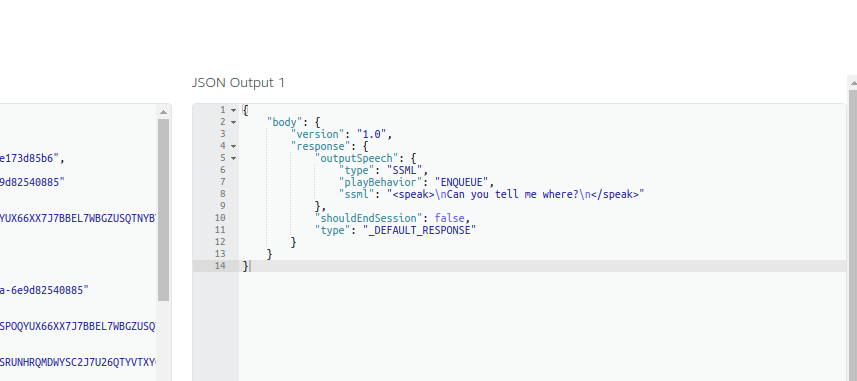Click the closing </speak> tag on line 8
The image size is (857, 381).
click(x=615, y=194)
